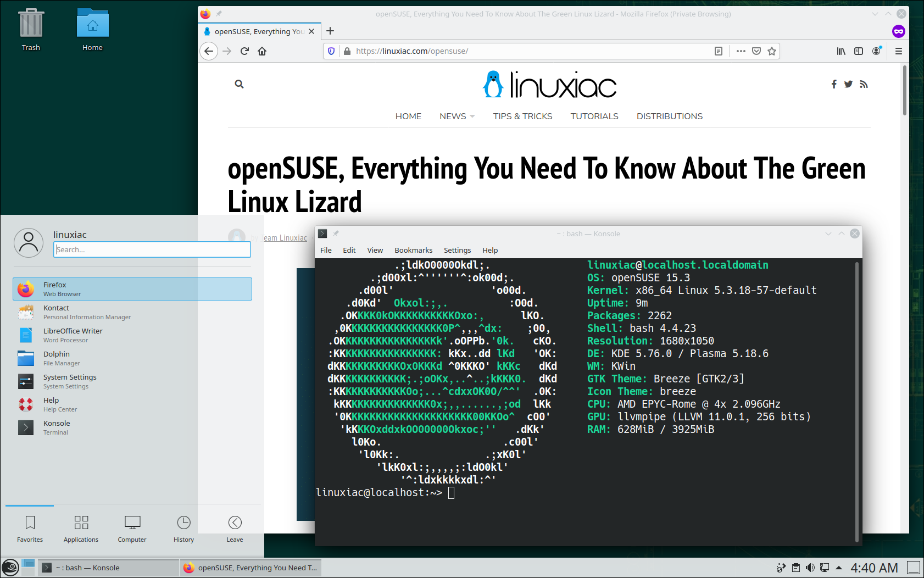
Task: Open the Bookmarks menu in Konsole
Action: click(413, 250)
